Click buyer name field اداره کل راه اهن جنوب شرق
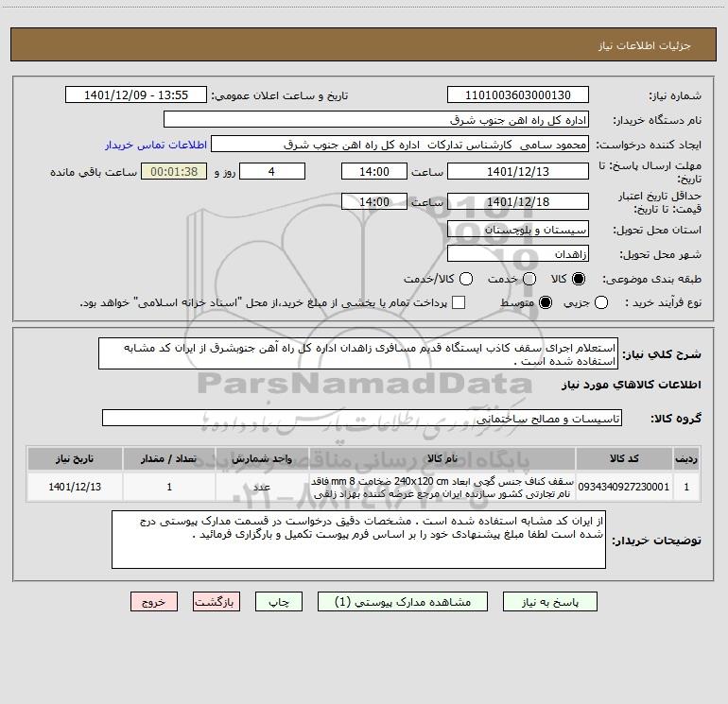This screenshot has width=728, height=704. point(376,120)
